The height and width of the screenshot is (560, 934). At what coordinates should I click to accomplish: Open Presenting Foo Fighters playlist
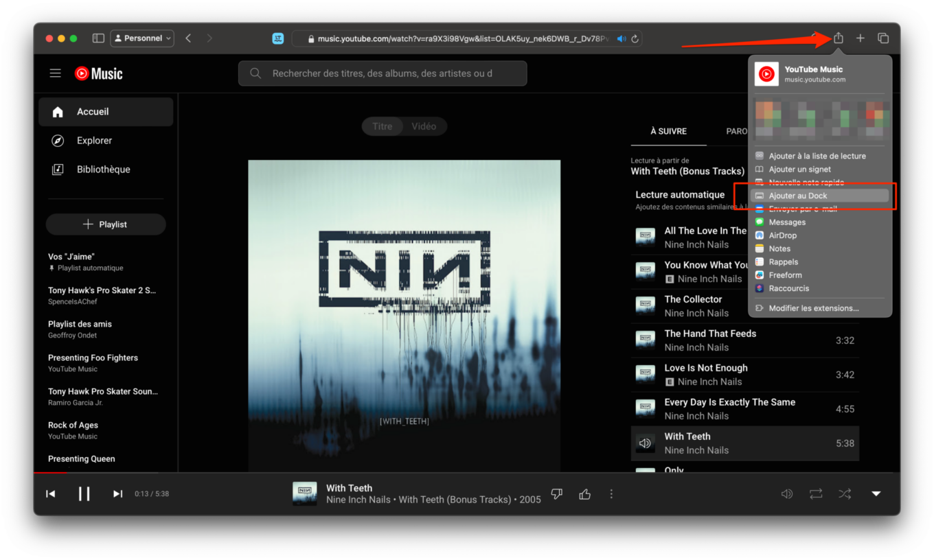(x=106, y=362)
